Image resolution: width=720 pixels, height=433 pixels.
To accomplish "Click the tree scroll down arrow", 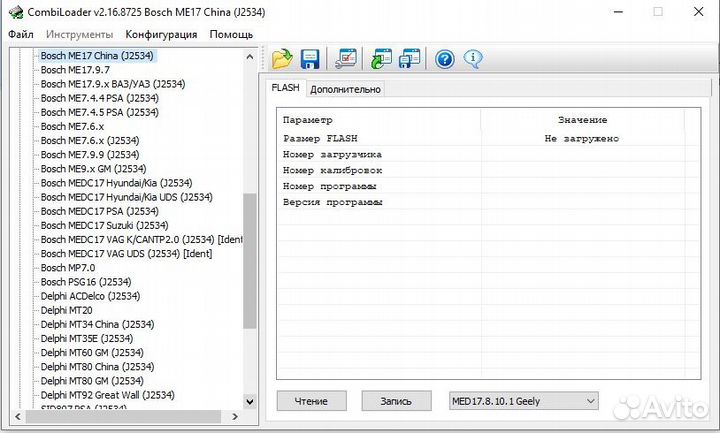I will coord(249,402).
